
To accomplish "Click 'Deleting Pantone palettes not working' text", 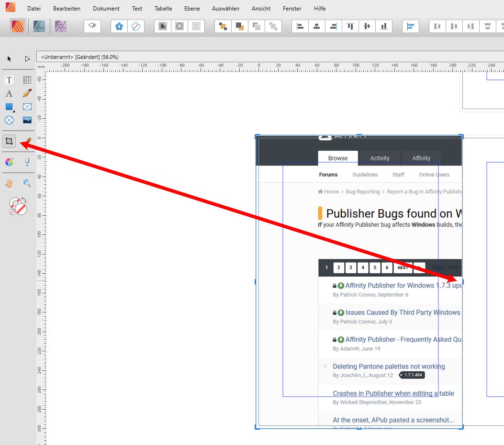I will tap(389, 366).
